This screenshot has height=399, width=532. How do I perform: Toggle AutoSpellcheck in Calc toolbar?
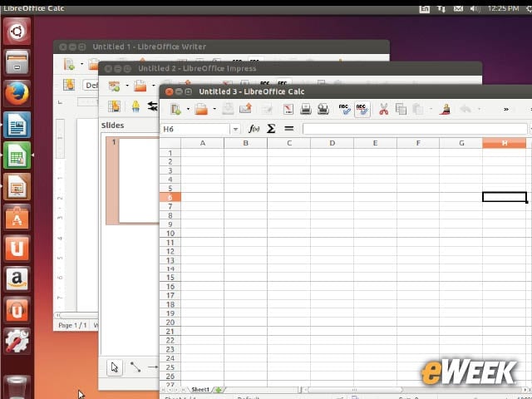click(x=362, y=109)
